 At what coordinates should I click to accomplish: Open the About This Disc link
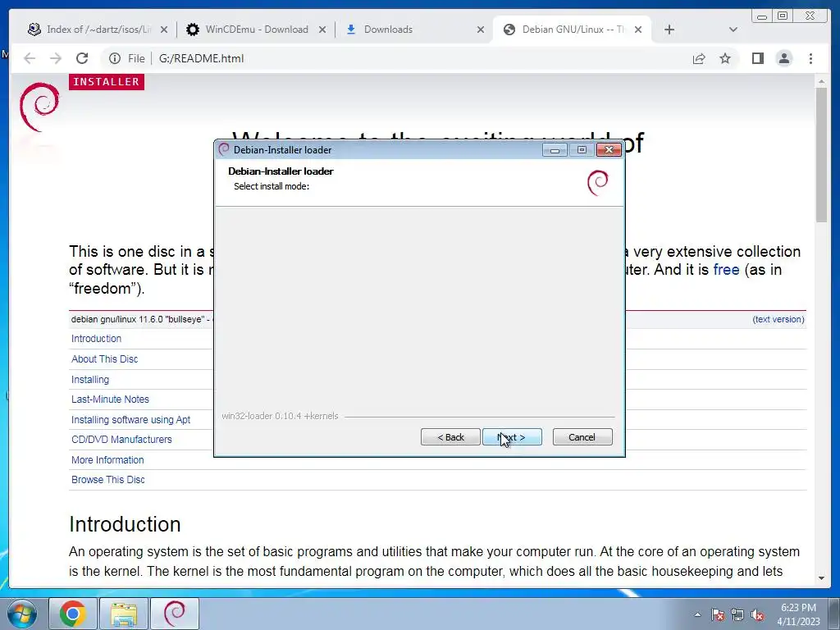pos(104,359)
